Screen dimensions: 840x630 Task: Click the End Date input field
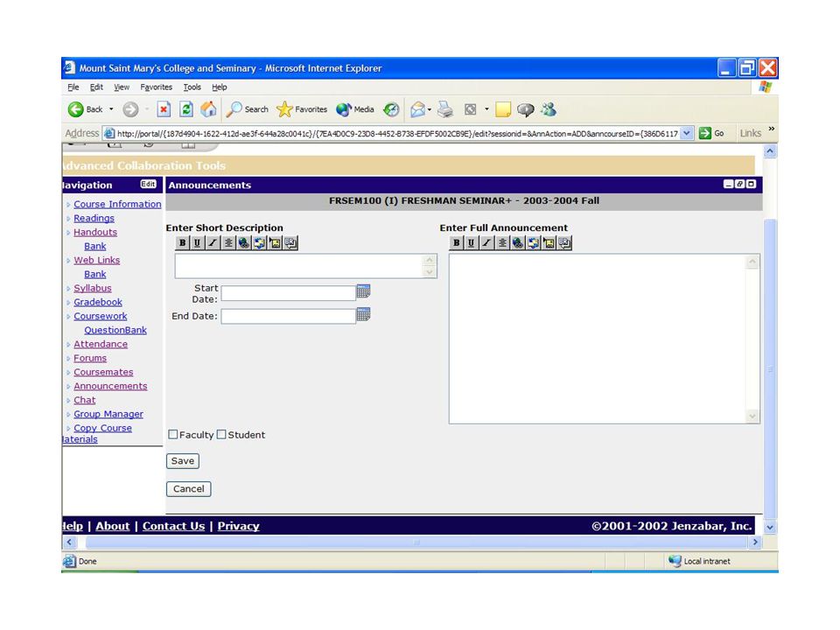point(289,316)
